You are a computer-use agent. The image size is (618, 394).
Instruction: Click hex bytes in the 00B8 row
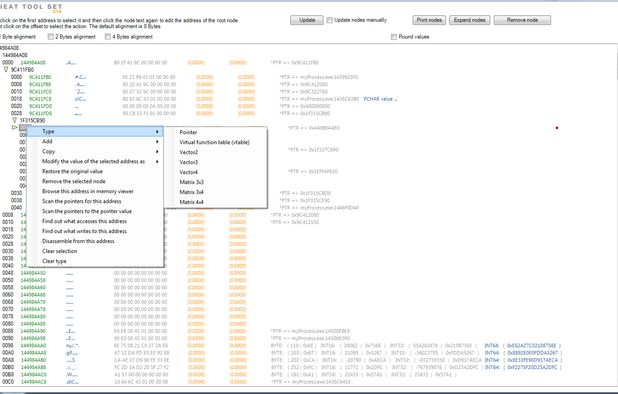point(140,374)
